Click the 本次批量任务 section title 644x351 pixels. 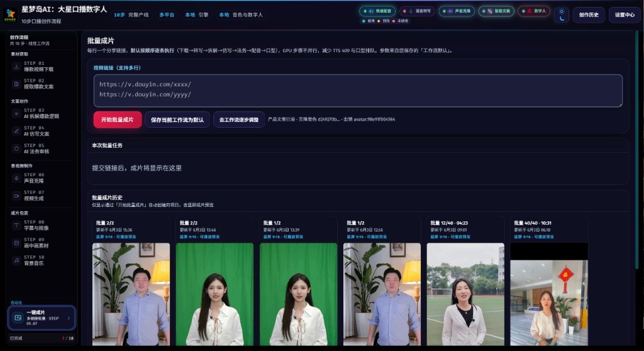click(x=107, y=145)
